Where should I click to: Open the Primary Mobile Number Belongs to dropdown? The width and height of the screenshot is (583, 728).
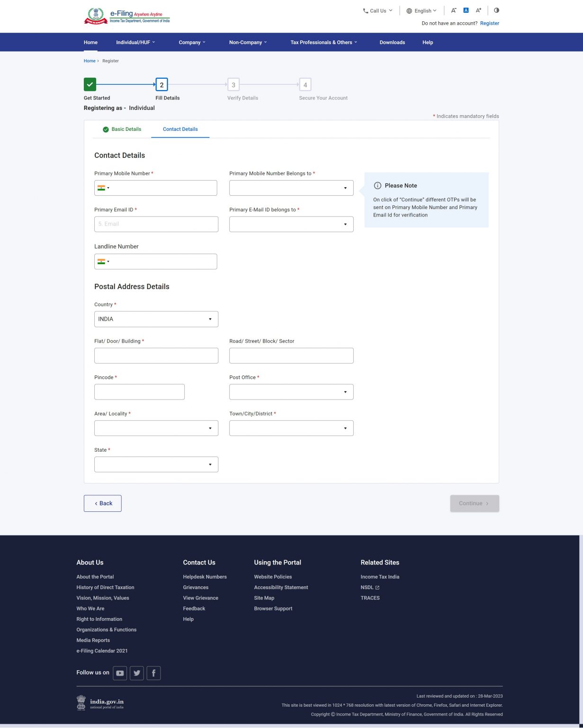291,188
